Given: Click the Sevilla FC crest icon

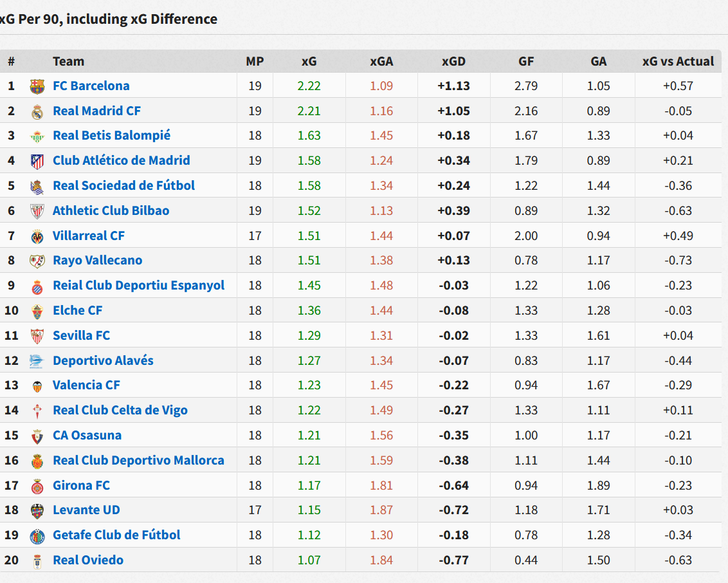Looking at the screenshot, I should click(37, 337).
